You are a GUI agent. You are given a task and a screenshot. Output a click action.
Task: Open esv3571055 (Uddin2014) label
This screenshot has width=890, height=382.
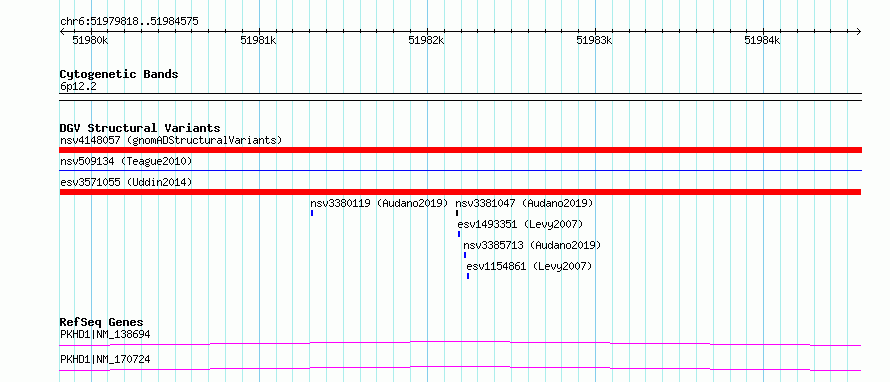click(x=126, y=183)
